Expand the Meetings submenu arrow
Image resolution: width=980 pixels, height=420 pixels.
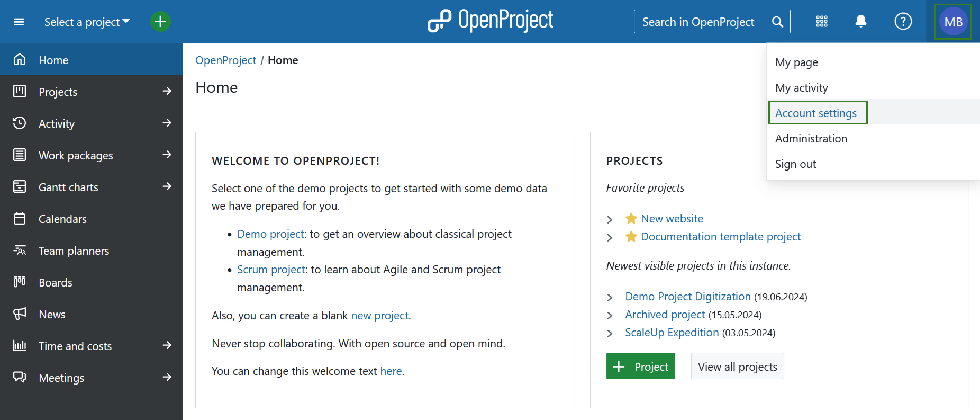click(x=167, y=377)
